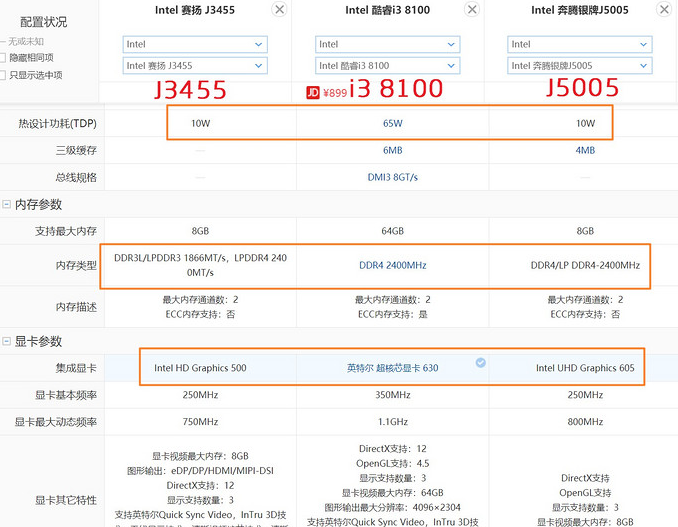678x527 pixels.
Task: Open the Intel 赛扬 J3455 model dropdown
Action: pyautogui.click(x=195, y=66)
